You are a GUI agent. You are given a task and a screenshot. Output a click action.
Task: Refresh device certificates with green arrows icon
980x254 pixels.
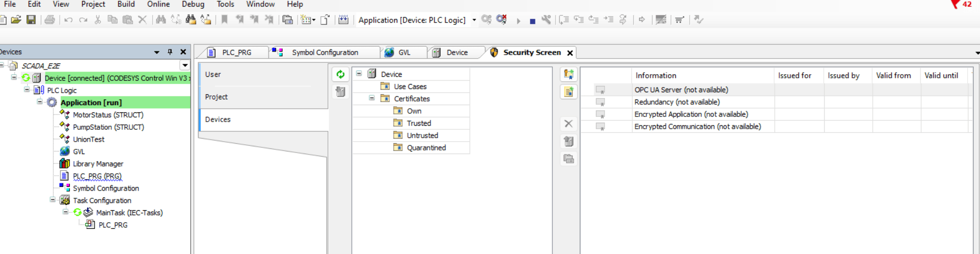pyautogui.click(x=340, y=75)
